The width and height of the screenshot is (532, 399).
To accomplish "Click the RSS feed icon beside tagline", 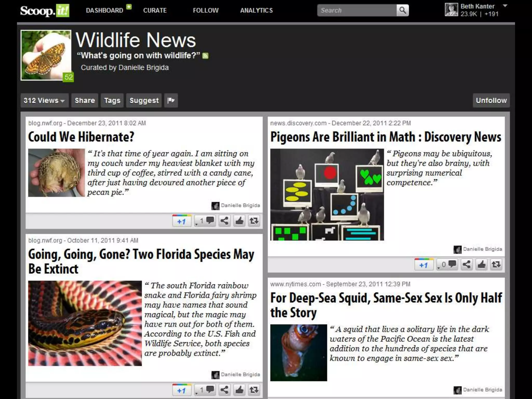I will (205, 56).
